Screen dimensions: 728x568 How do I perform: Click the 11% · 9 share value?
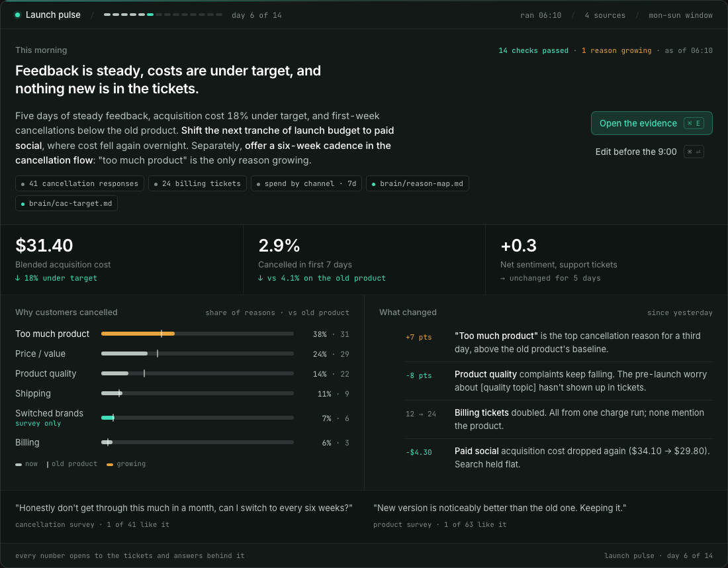click(x=334, y=394)
